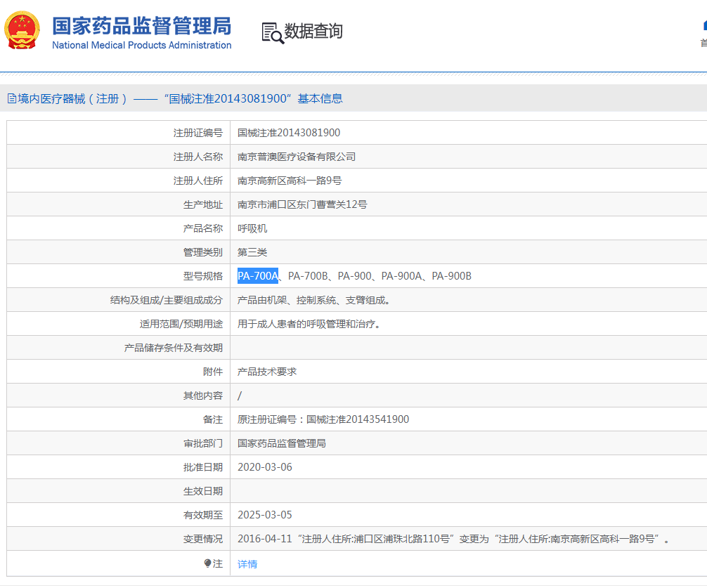Click management category 第三类
This screenshot has height=588, width=707.
click(x=252, y=252)
